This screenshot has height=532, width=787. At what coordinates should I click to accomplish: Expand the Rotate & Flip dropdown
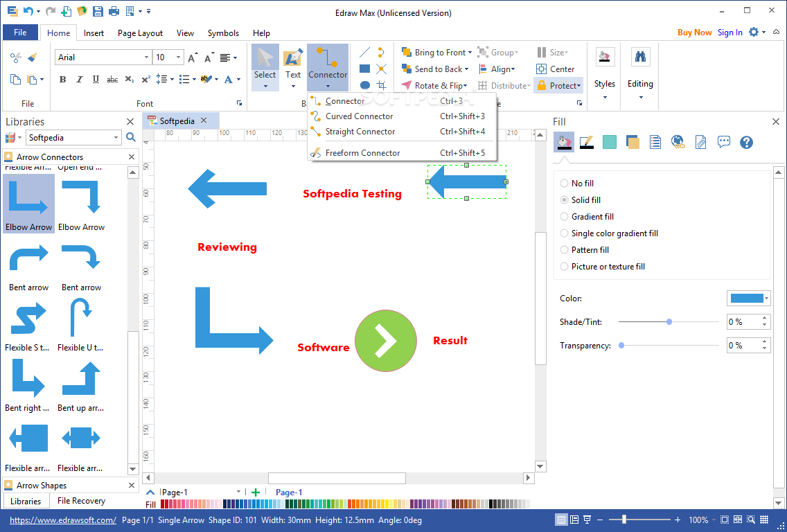(x=466, y=86)
